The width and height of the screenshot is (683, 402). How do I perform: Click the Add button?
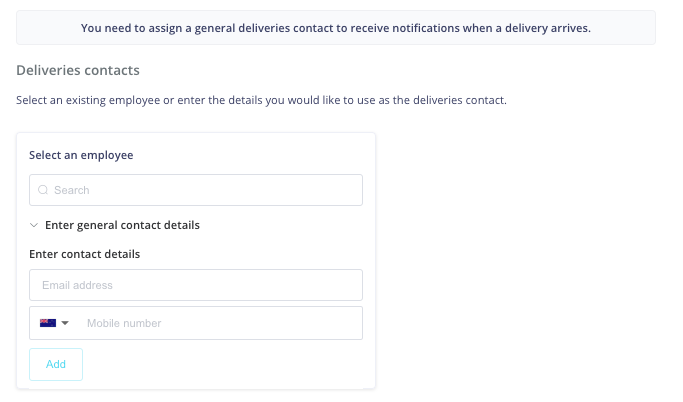pyautogui.click(x=56, y=364)
